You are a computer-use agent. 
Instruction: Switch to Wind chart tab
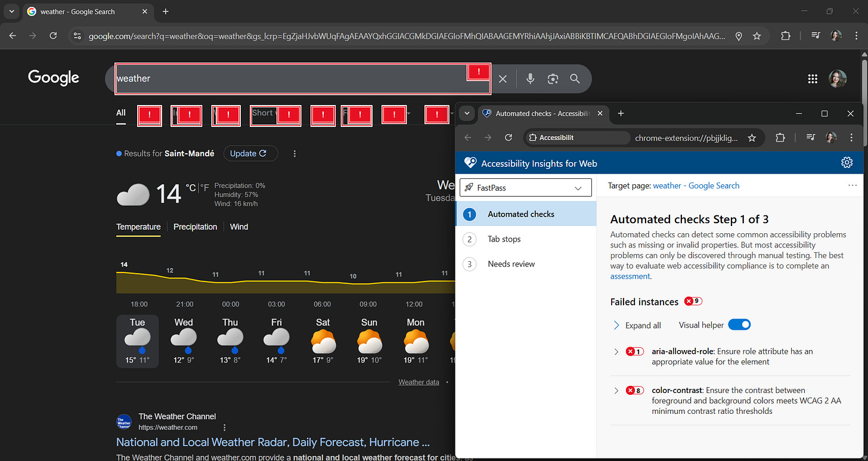point(239,227)
